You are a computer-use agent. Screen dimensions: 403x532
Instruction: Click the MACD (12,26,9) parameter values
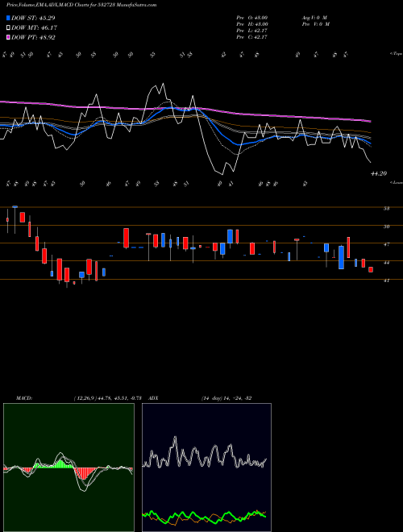107,398
